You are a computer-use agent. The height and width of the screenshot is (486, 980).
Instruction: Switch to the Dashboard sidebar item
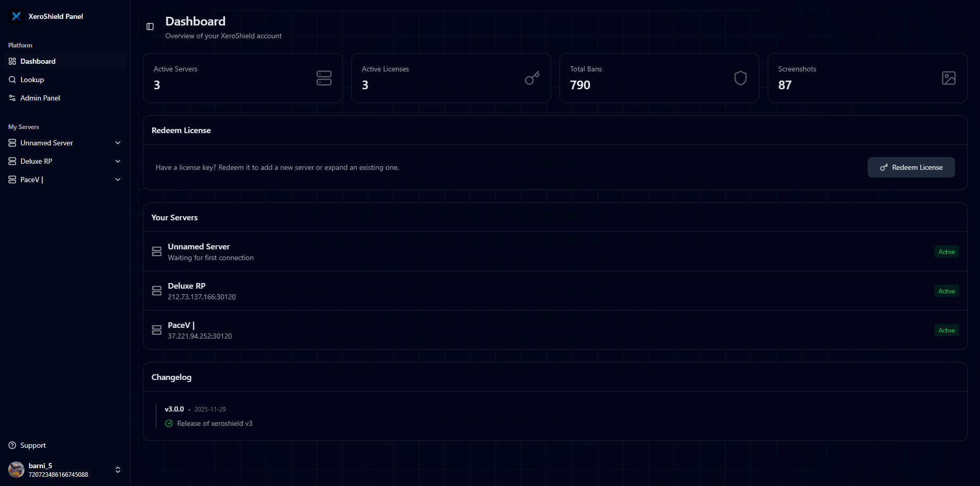pos(38,61)
